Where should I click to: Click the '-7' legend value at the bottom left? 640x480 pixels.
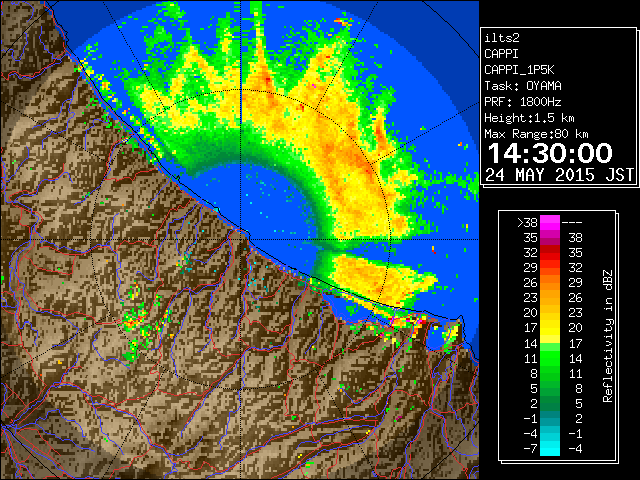coord(530,449)
